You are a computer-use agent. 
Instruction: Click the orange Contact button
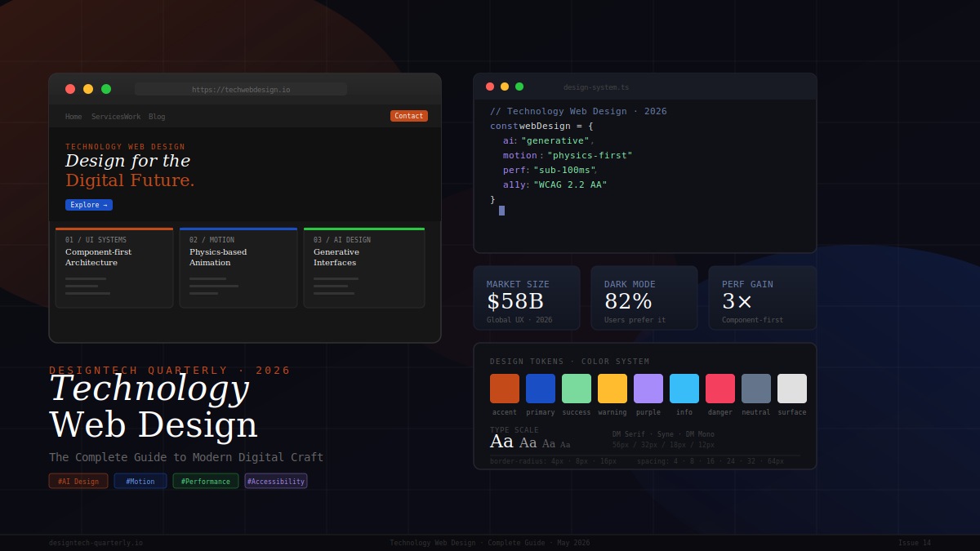point(409,116)
